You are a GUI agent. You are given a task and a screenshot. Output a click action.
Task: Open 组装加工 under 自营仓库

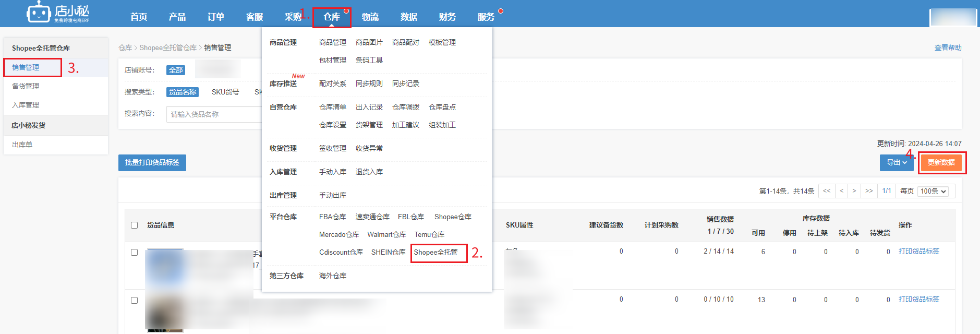(x=442, y=125)
